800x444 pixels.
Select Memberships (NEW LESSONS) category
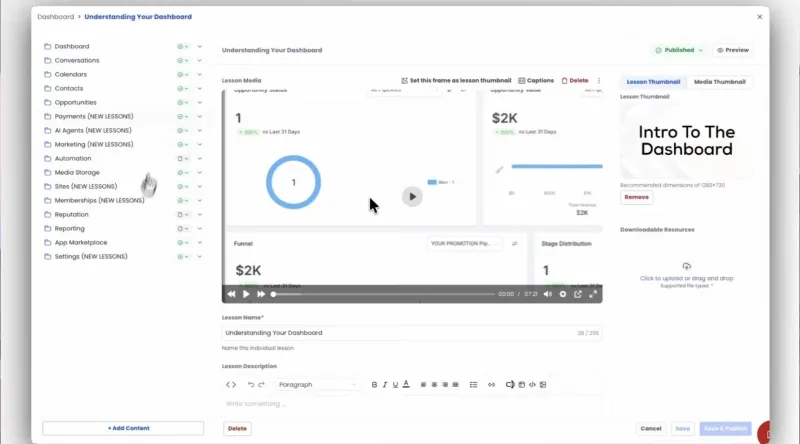pyautogui.click(x=99, y=201)
